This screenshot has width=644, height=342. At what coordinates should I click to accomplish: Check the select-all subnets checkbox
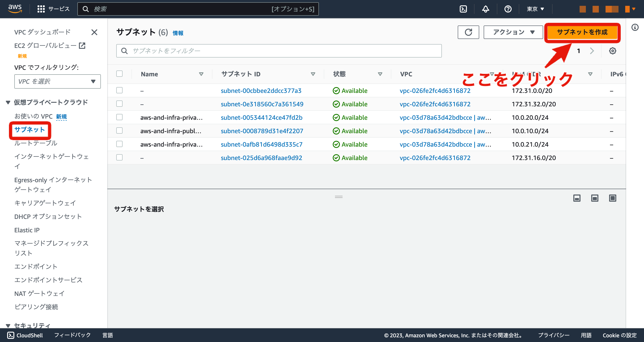[119, 74]
